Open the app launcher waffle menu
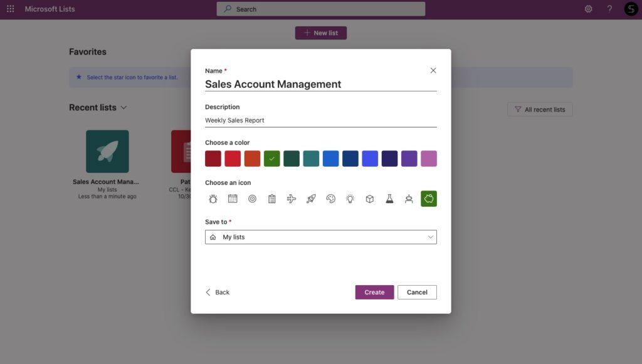 point(10,9)
